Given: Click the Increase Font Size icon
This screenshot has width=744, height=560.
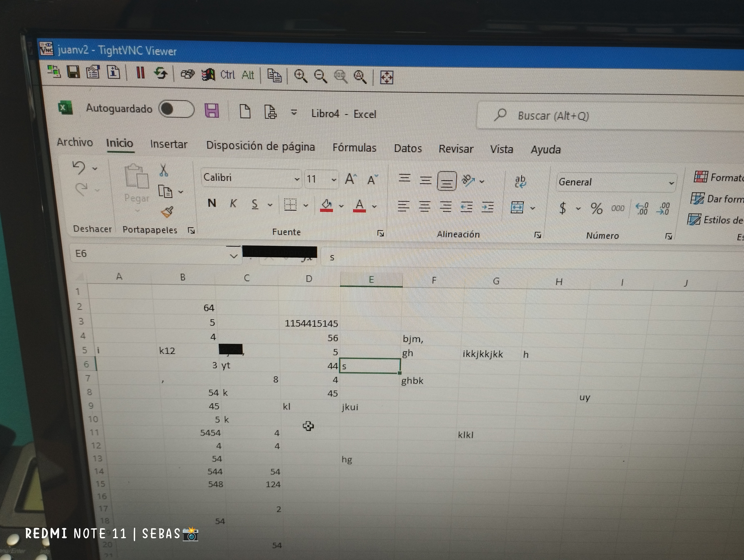Looking at the screenshot, I should (x=350, y=179).
